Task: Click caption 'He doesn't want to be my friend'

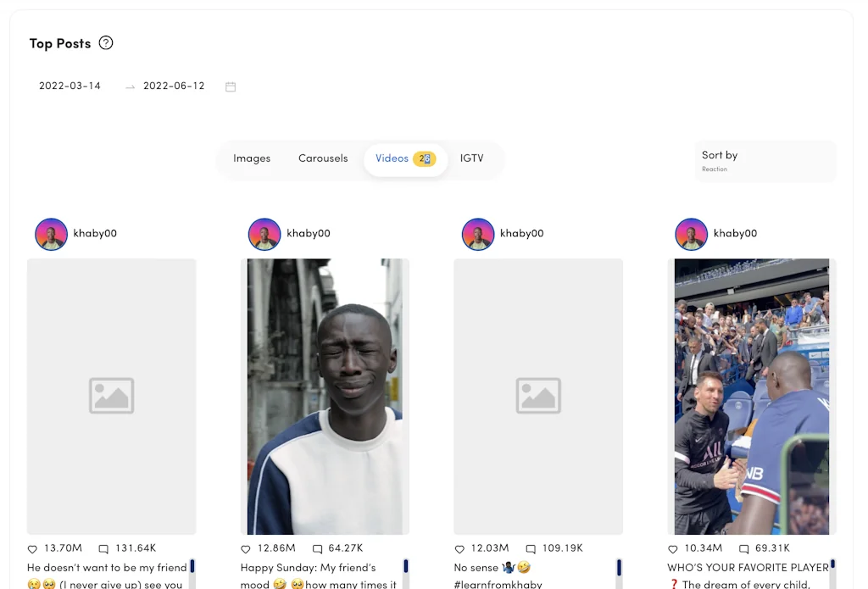Action: tap(107, 568)
